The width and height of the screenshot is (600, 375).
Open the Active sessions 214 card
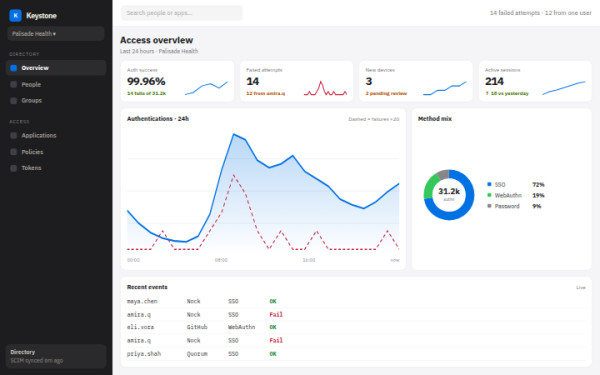coord(535,81)
